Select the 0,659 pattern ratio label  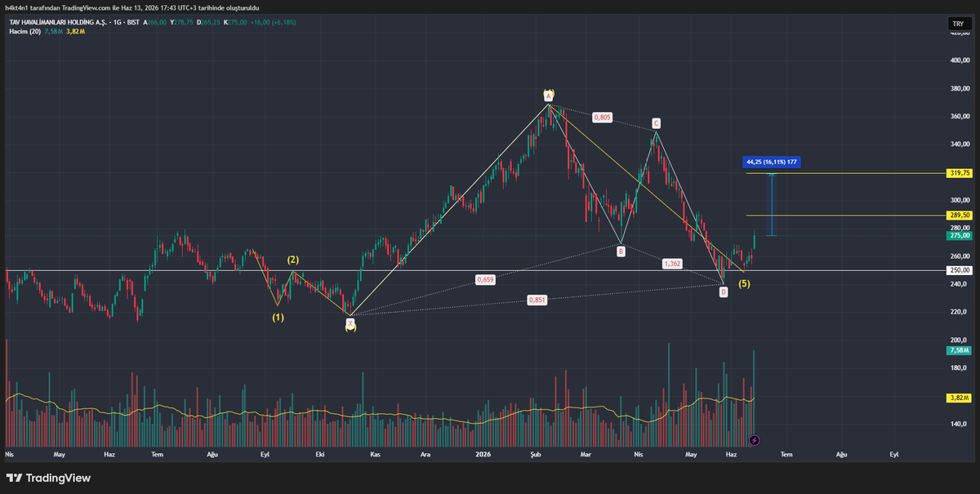(x=484, y=280)
